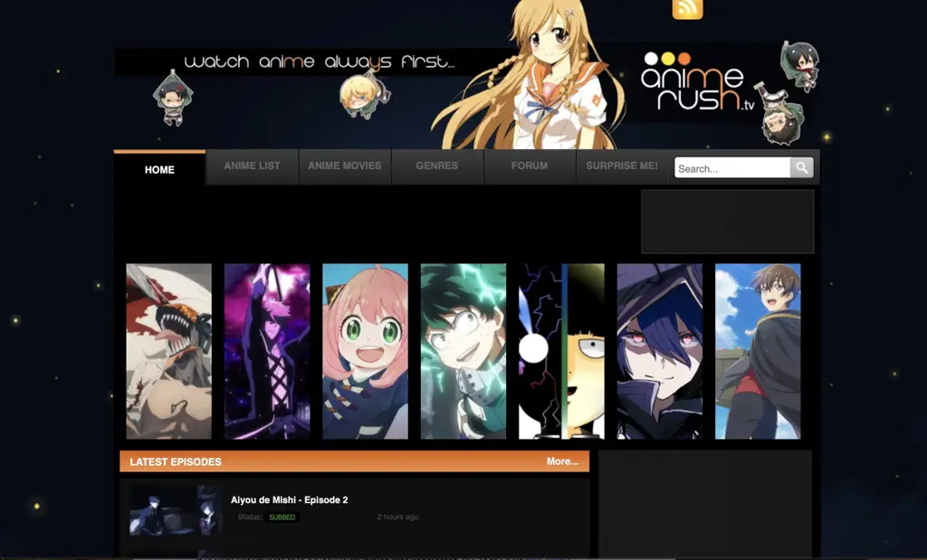
Task: Open the AnimeRush.tv logo
Action: tap(698, 81)
